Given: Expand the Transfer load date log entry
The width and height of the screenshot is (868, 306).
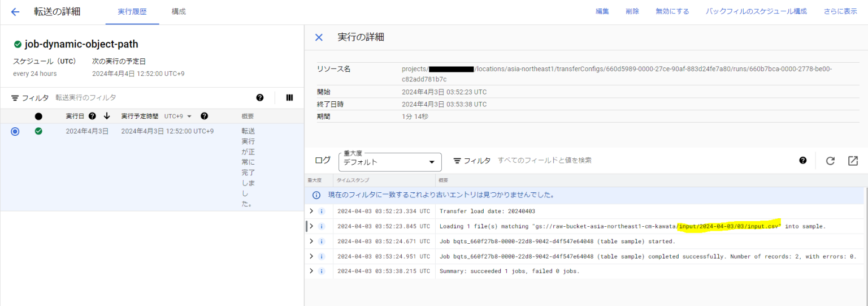Looking at the screenshot, I should coord(311,211).
